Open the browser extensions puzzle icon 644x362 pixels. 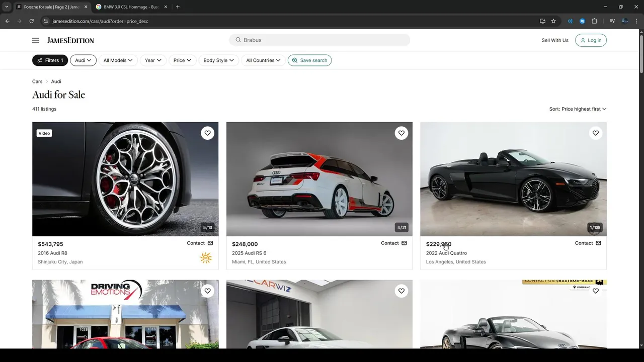(x=594, y=21)
